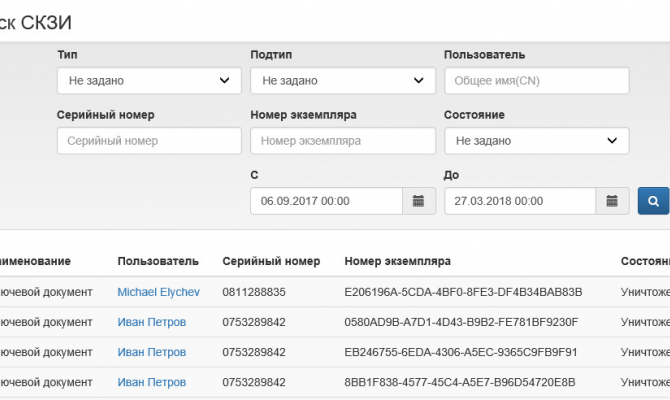Open Иван Петров link in last row
Image resolution: width=670 pixels, height=400 pixels.
click(x=151, y=382)
